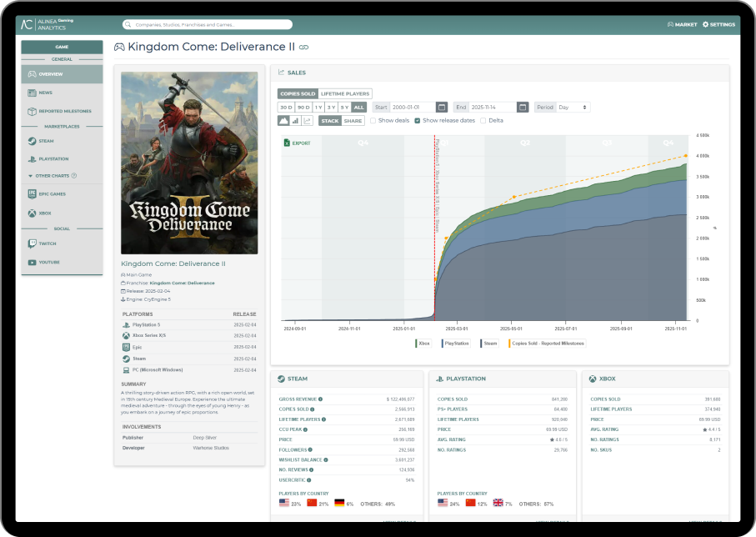Open Kingdom Come: Deliverance franchise link
The height and width of the screenshot is (537, 756).
click(x=183, y=284)
